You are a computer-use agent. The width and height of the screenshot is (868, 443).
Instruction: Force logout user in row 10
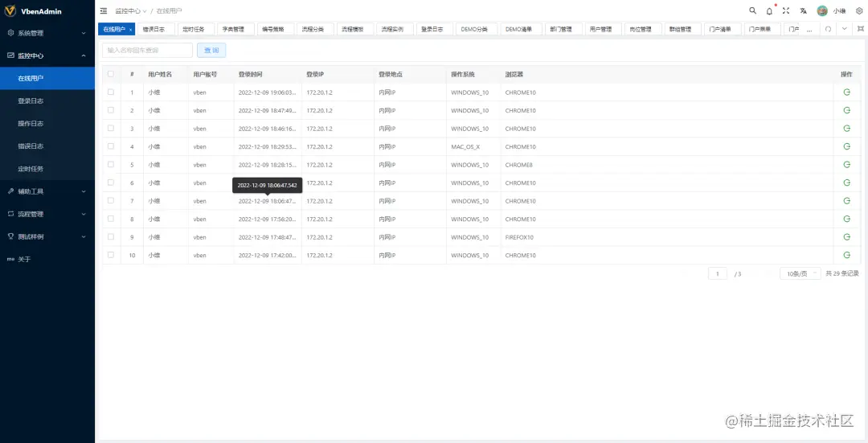(x=846, y=256)
